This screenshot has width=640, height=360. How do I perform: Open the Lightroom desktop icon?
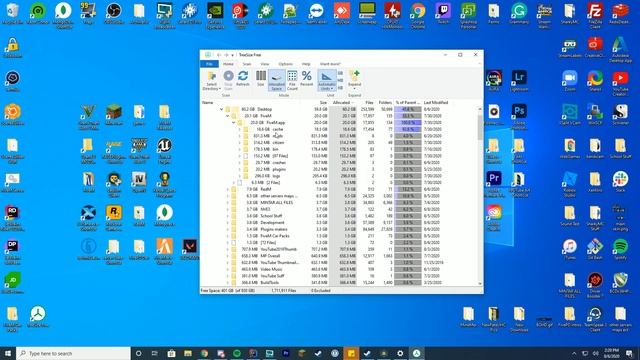[x=519, y=81]
